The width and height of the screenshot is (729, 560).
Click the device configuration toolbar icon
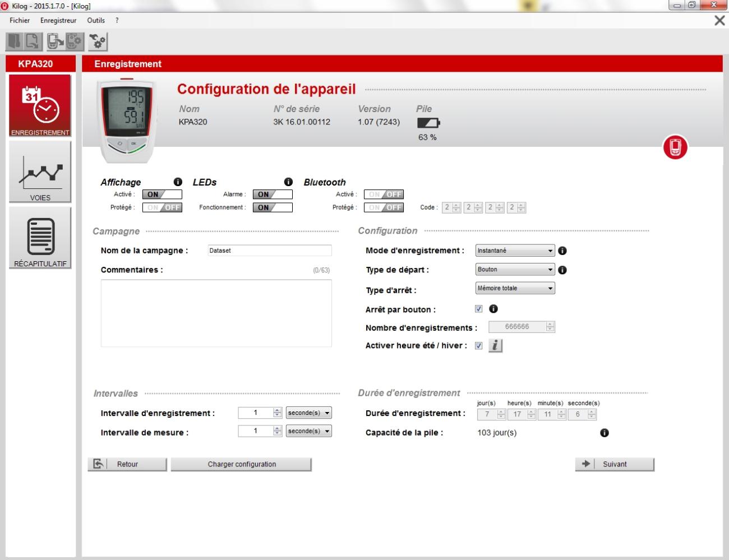(74, 41)
